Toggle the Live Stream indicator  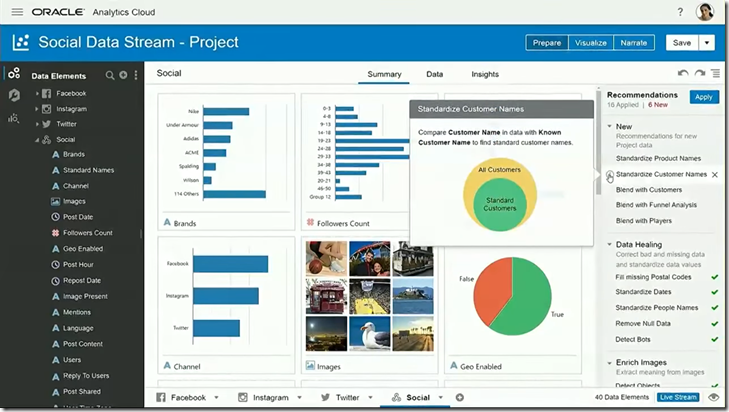pos(678,397)
